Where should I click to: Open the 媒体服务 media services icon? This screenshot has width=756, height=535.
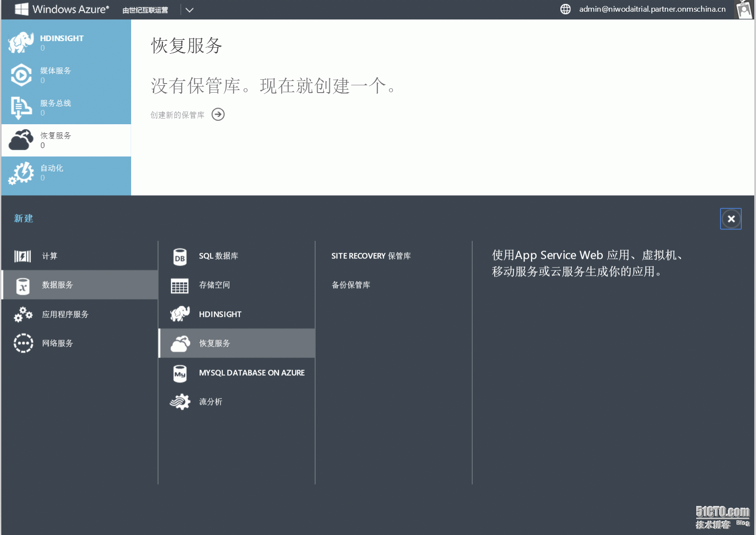click(x=21, y=75)
